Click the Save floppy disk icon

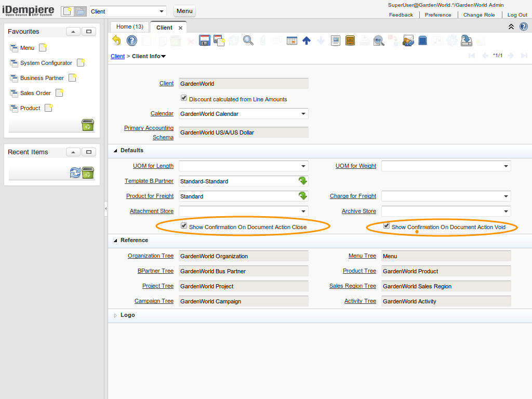point(204,41)
